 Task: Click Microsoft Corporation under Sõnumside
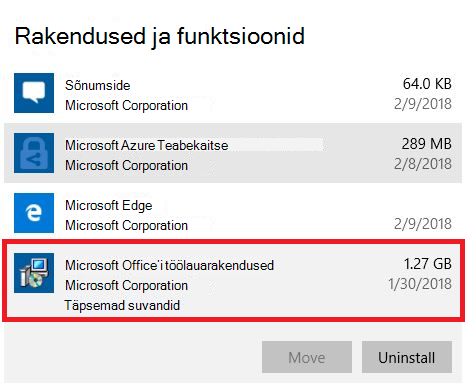point(126,105)
